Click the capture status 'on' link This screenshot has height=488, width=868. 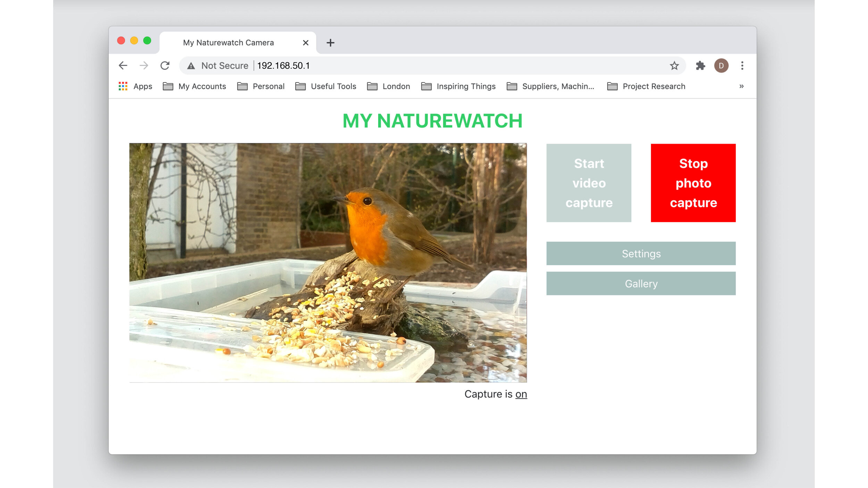[x=520, y=394]
